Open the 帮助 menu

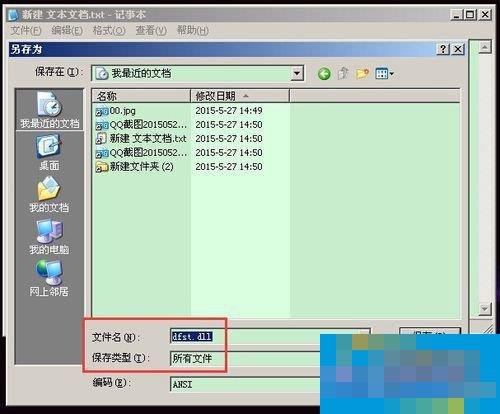click(193, 31)
